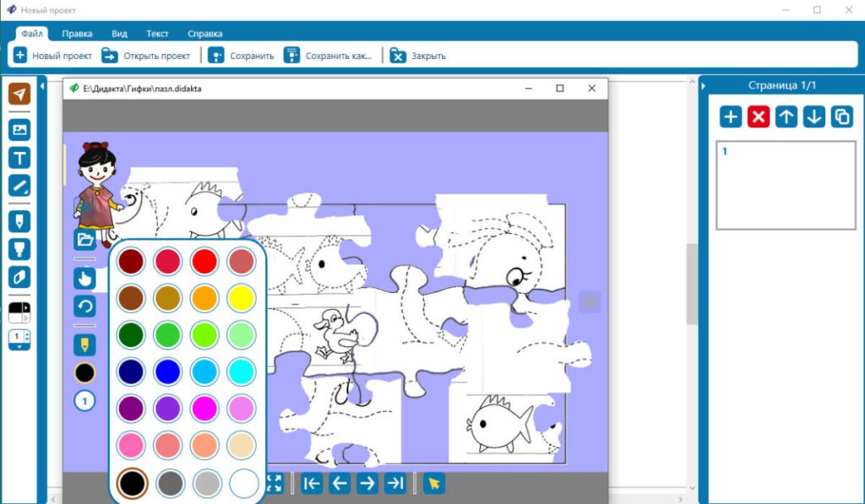Image resolution: width=865 pixels, height=504 pixels.
Task: Select page 1 thumbnail in pages panel
Action: pyautogui.click(x=786, y=185)
